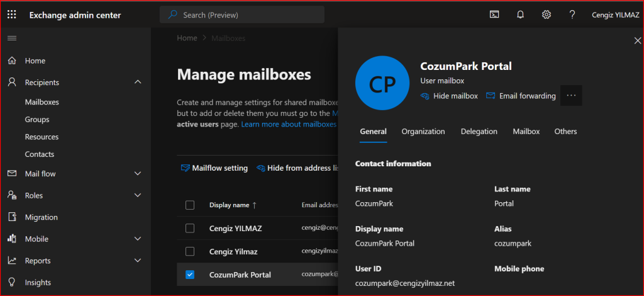Expand the Mail flow section
This screenshot has height=296, width=644.
click(x=138, y=173)
